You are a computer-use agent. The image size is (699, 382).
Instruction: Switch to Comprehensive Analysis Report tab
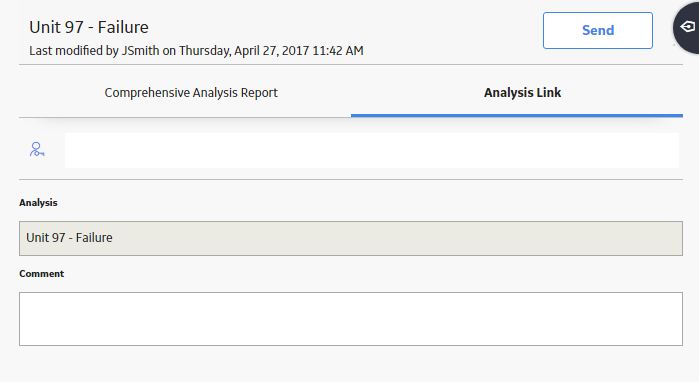191,93
